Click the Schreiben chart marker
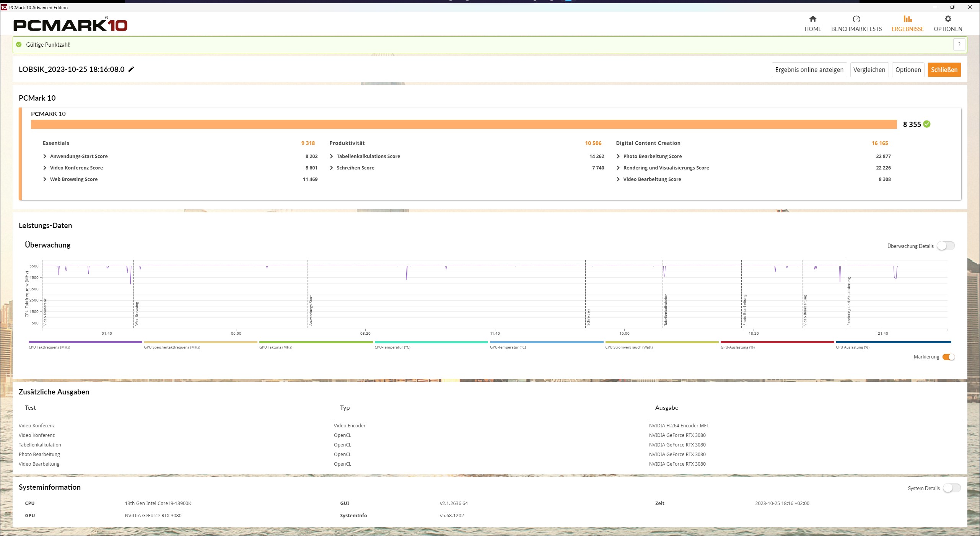This screenshot has width=980, height=536. tap(588, 318)
